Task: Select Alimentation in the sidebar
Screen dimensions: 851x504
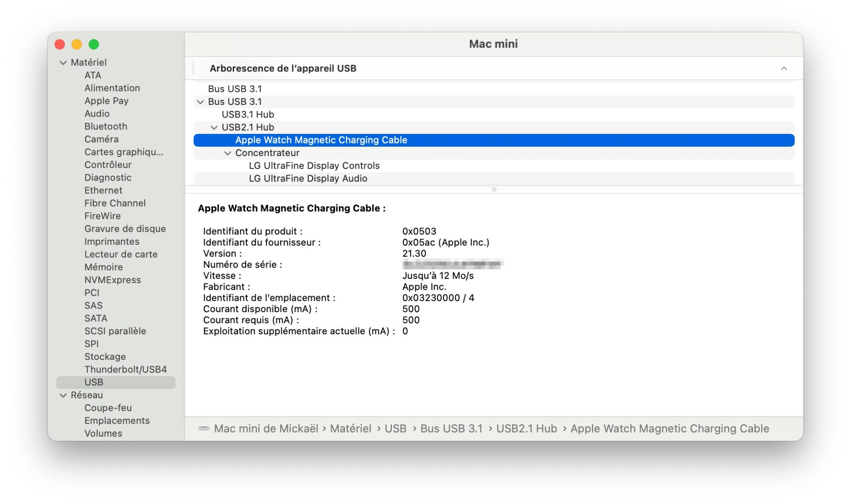Action: coord(112,88)
